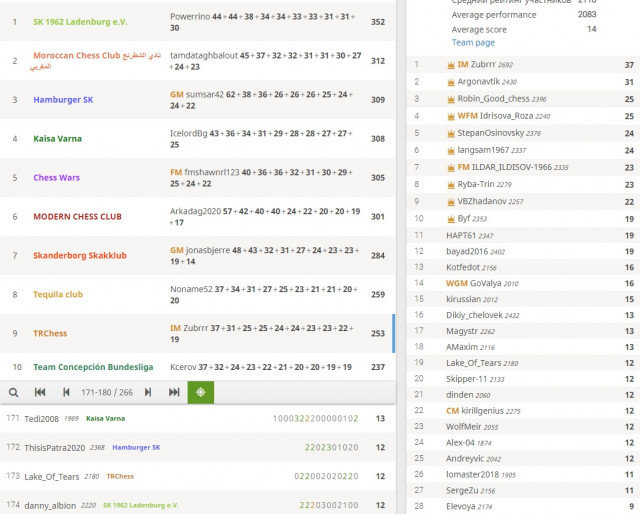Open player danny_albion in rank 174
Screen dimensions: 640x514
(x=50, y=506)
